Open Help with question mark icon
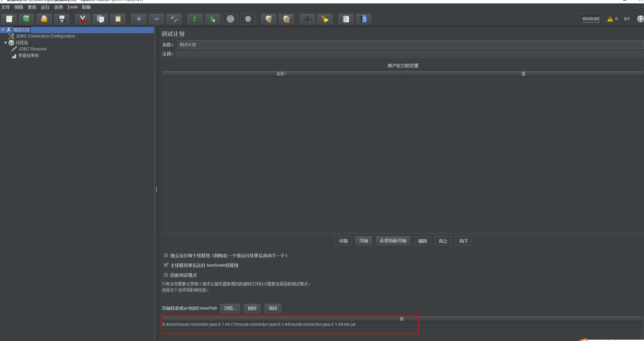644x341 pixels. (x=363, y=19)
